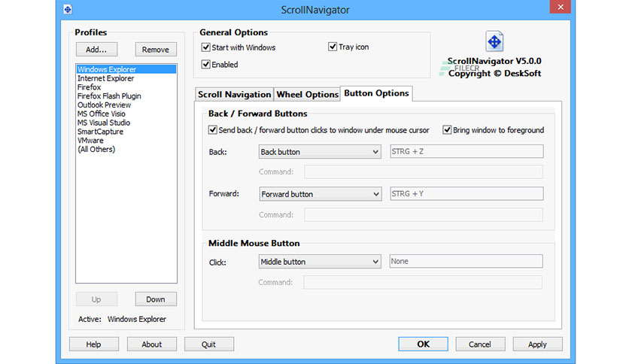Toggle the Tray icon checkbox
The width and height of the screenshot is (629, 364).
click(333, 47)
